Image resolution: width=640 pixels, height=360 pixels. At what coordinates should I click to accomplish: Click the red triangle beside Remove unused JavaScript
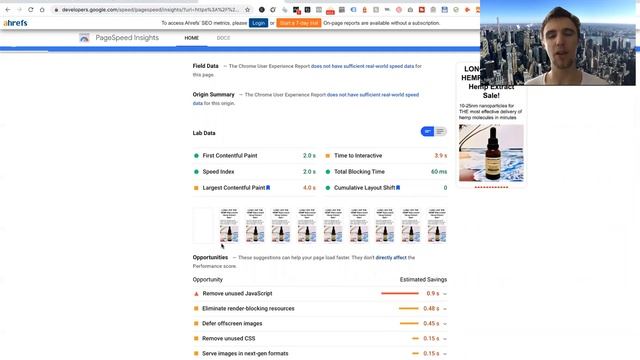pos(196,294)
